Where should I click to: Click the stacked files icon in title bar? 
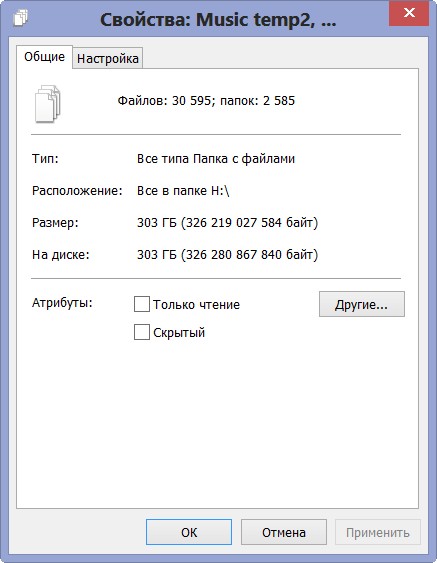pos(20,18)
